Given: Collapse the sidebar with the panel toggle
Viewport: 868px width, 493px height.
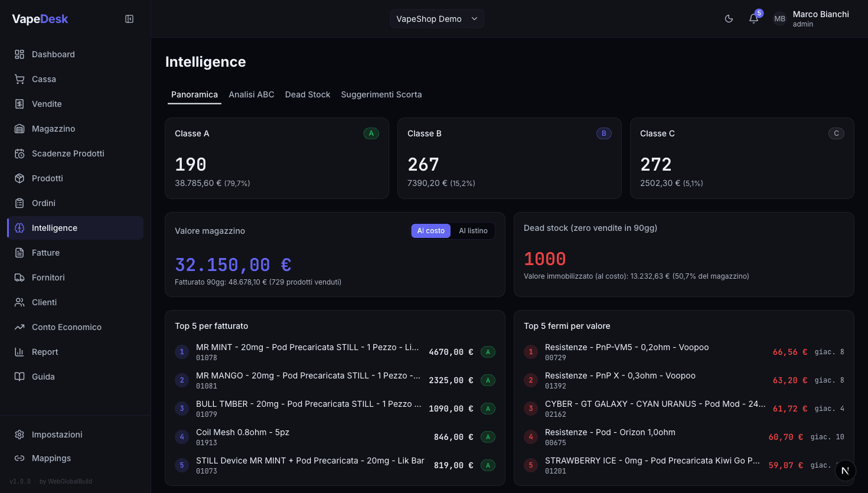Looking at the screenshot, I should (129, 18).
